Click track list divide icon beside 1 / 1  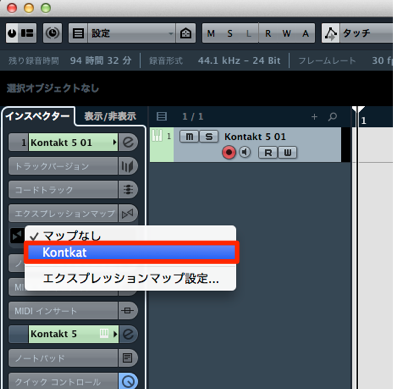tap(162, 116)
